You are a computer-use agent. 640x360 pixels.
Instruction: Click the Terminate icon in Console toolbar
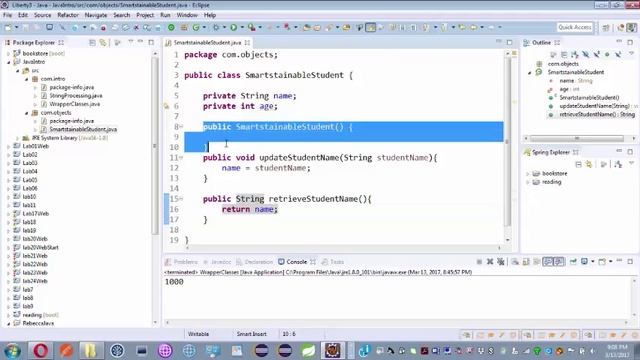pyautogui.click(x=479, y=262)
